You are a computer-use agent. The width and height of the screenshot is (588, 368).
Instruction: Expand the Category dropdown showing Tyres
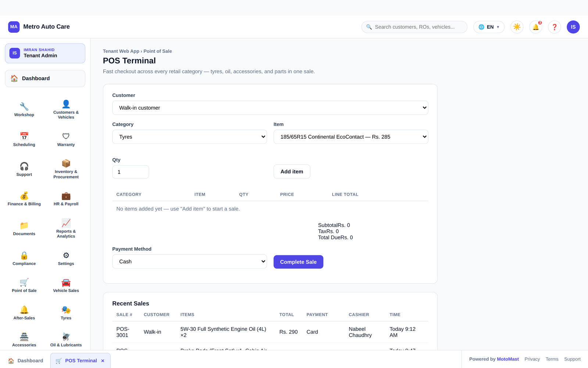(190, 137)
